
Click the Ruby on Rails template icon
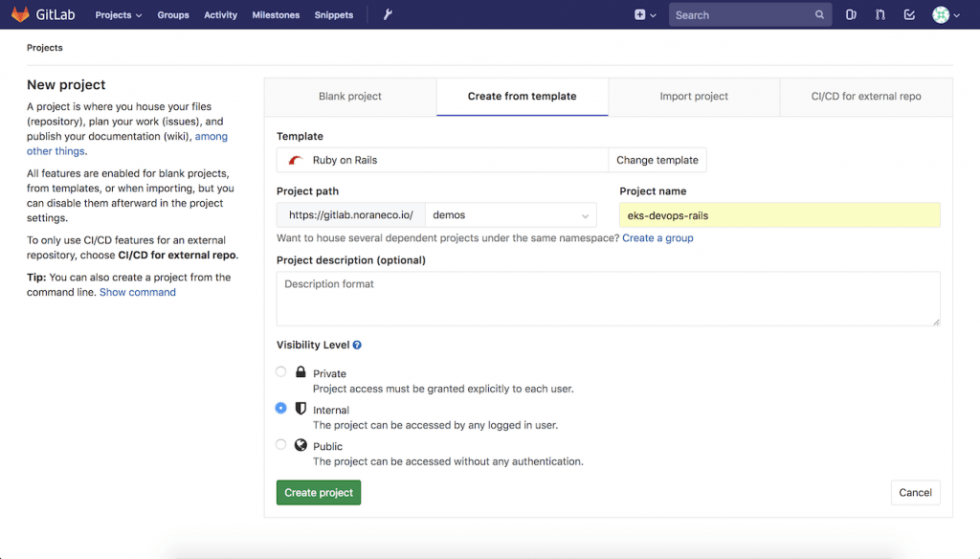click(x=296, y=160)
